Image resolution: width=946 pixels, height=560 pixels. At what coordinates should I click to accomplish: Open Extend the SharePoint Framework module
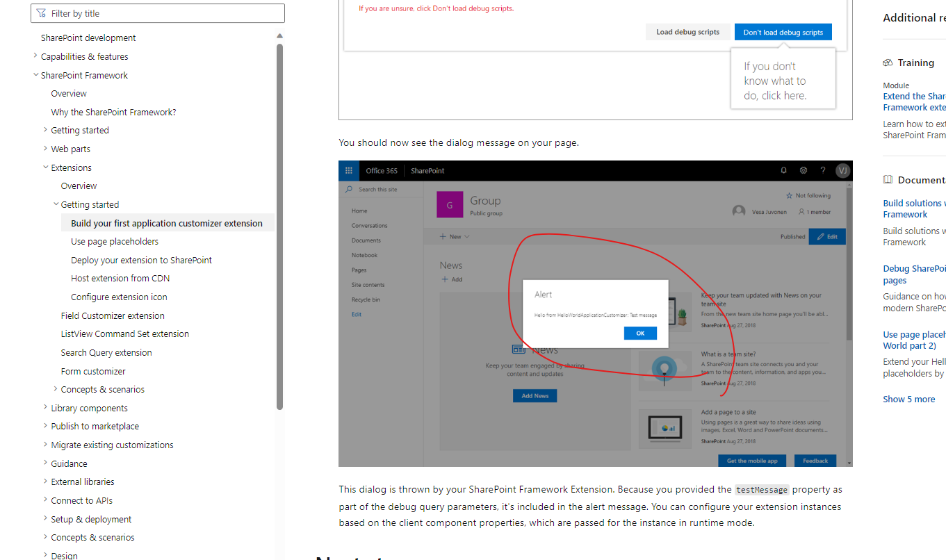(x=914, y=101)
